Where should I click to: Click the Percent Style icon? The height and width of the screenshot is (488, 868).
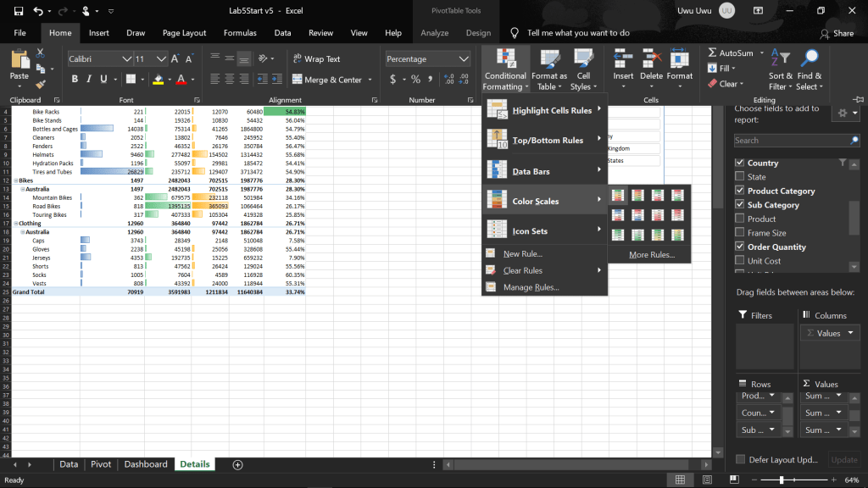click(415, 80)
